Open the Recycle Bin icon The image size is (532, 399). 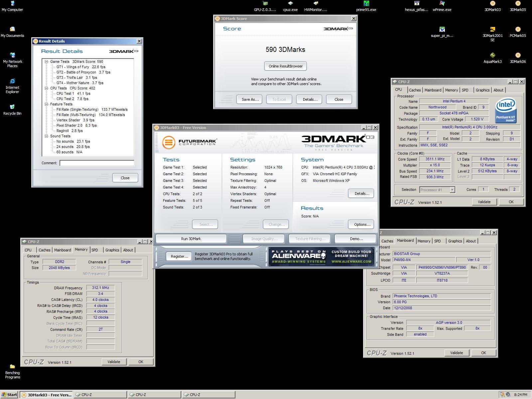pos(12,110)
